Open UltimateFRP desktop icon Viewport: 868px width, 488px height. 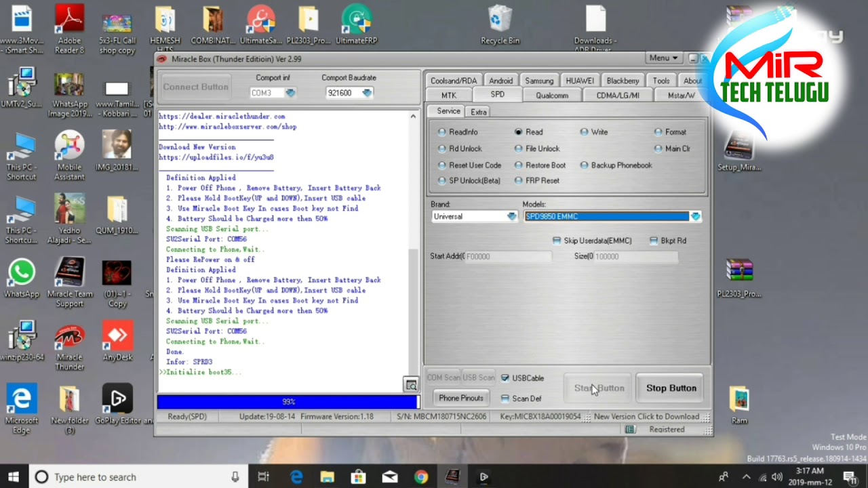click(356, 24)
